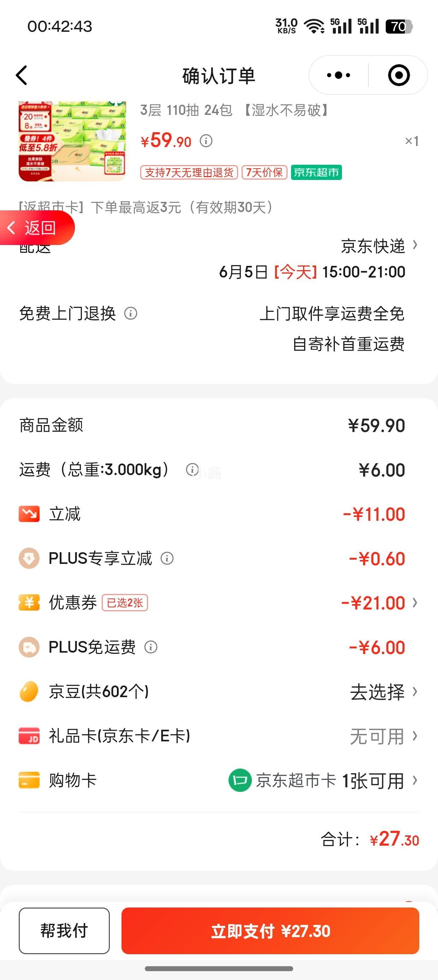The height and width of the screenshot is (980, 438).
Task: Tap the 帮我付 button
Action: [x=64, y=931]
